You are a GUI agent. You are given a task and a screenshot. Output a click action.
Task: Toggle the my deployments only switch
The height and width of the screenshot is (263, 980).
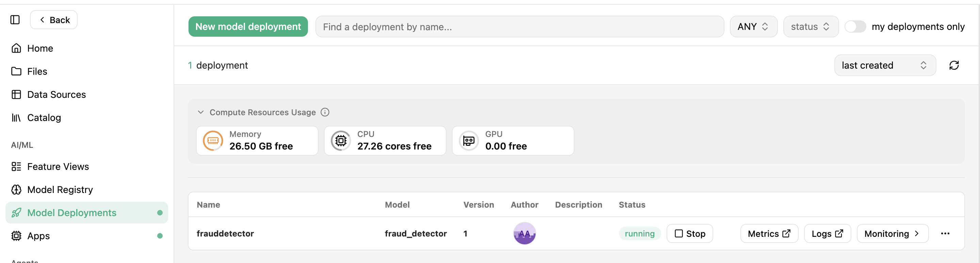point(855,27)
